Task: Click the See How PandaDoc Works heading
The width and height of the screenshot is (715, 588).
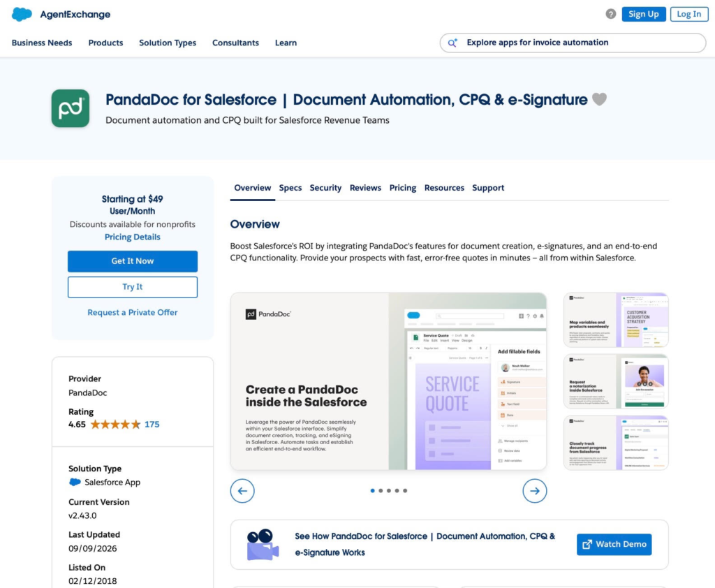Action: 425,544
